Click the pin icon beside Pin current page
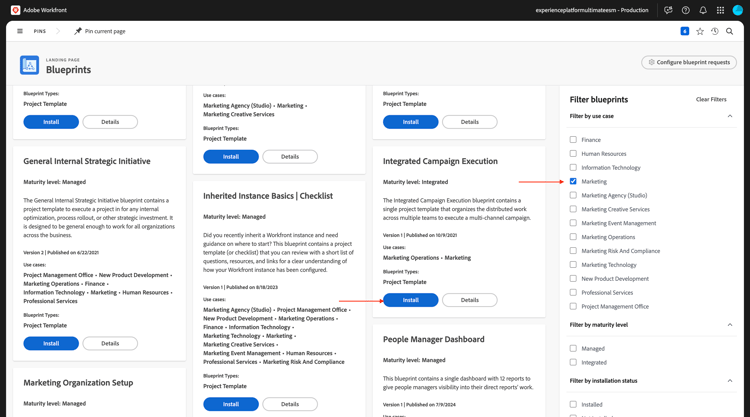 (x=78, y=31)
